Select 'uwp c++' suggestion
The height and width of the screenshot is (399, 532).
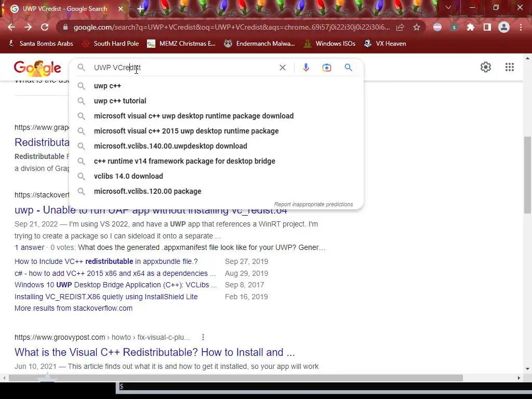216,86
